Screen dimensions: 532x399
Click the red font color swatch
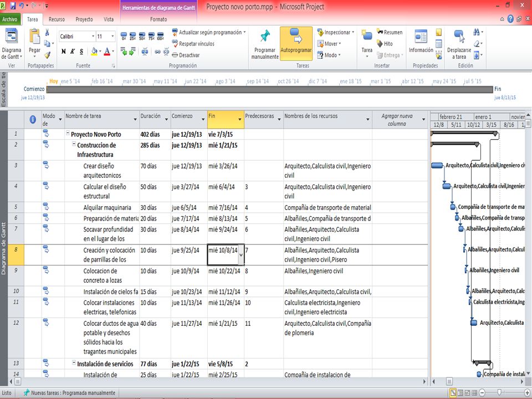[107, 52]
